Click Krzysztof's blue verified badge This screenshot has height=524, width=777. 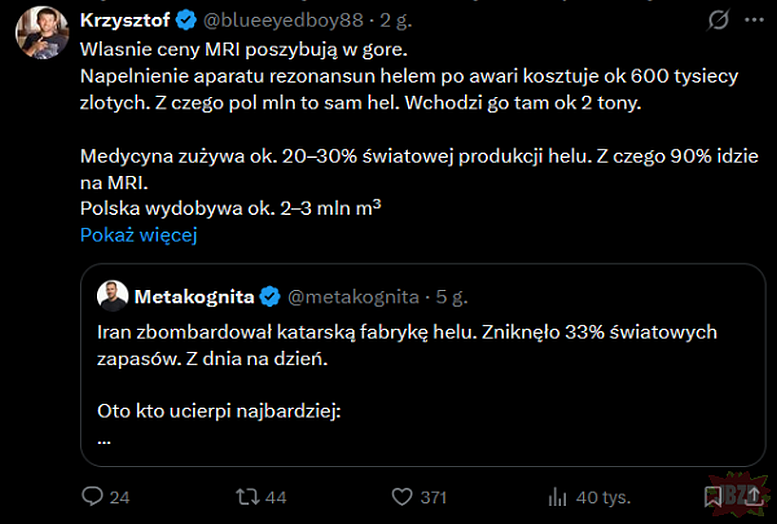186,20
